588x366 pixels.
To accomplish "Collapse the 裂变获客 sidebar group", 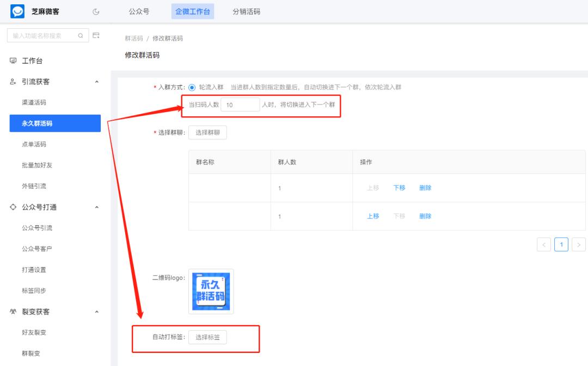I will click(97, 312).
